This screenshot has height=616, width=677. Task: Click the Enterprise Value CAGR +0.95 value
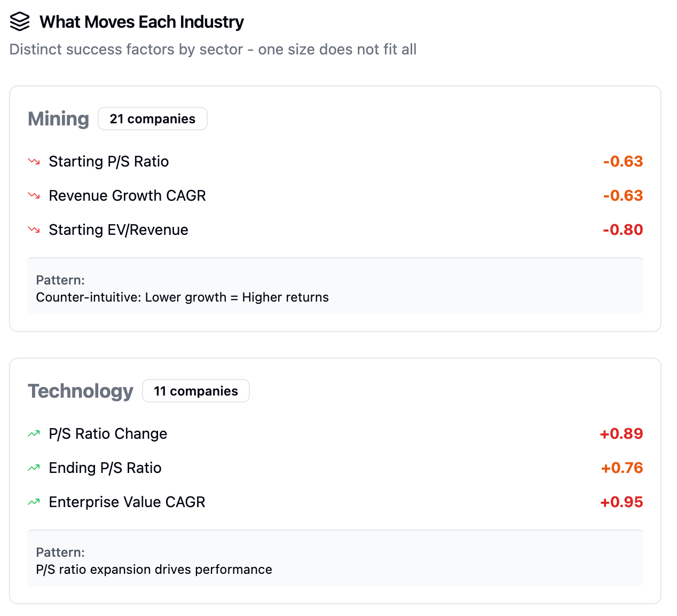[621, 502]
